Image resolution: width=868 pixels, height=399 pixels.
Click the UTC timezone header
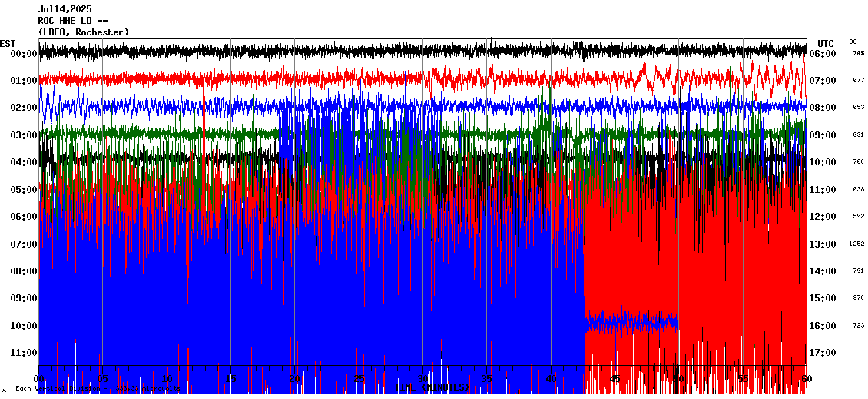tap(825, 43)
